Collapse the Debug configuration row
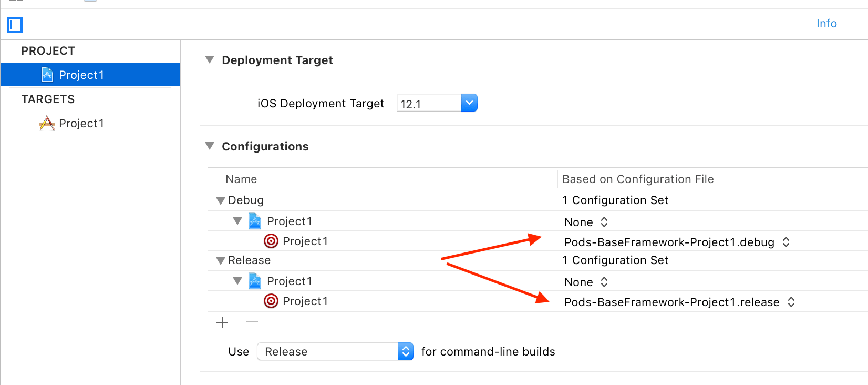Image resolution: width=868 pixels, height=385 pixels. tap(221, 200)
